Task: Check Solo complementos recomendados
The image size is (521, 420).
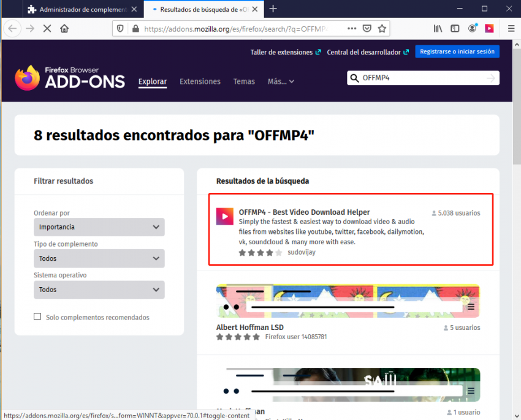Action: pos(37,317)
